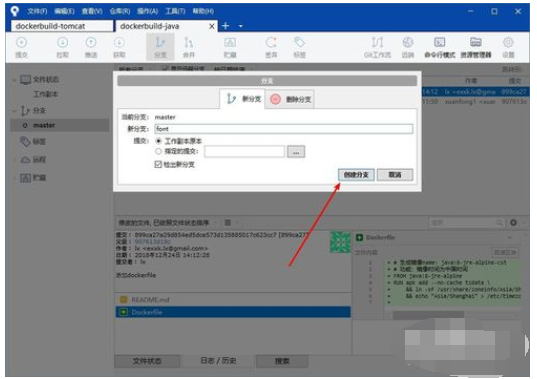537x379 pixels.
Task: Toggle the 检出新分支 checkbox
Action: pos(158,164)
